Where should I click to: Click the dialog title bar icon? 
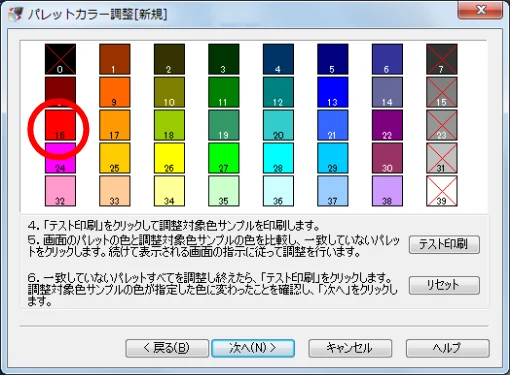(15, 14)
